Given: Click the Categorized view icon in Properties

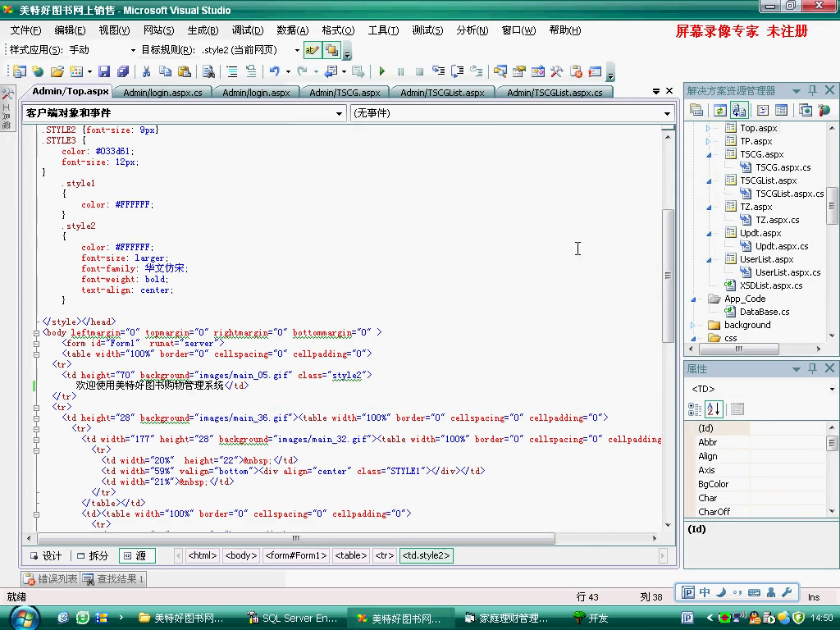Looking at the screenshot, I should [696, 409].
